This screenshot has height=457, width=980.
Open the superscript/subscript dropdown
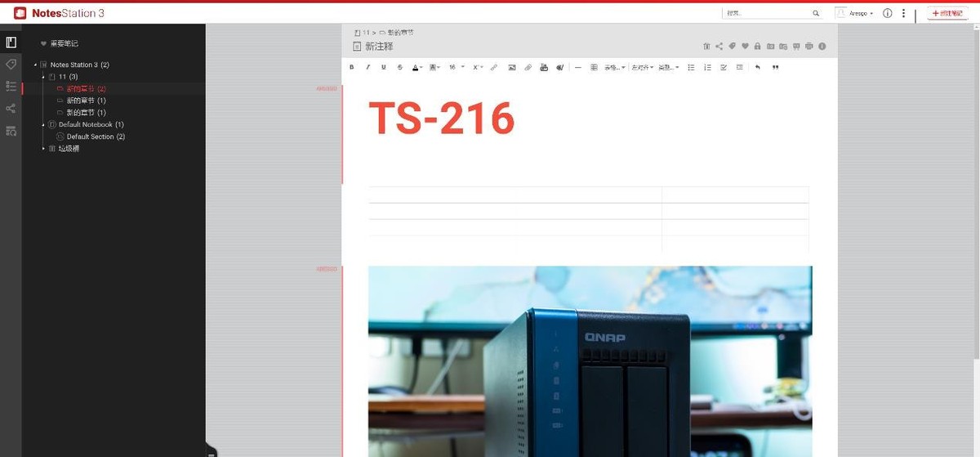pyautogui.click(x=478, y=67)
